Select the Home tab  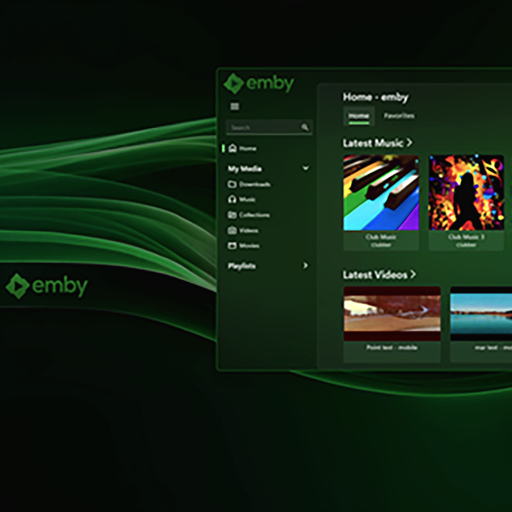click(359, 116)
